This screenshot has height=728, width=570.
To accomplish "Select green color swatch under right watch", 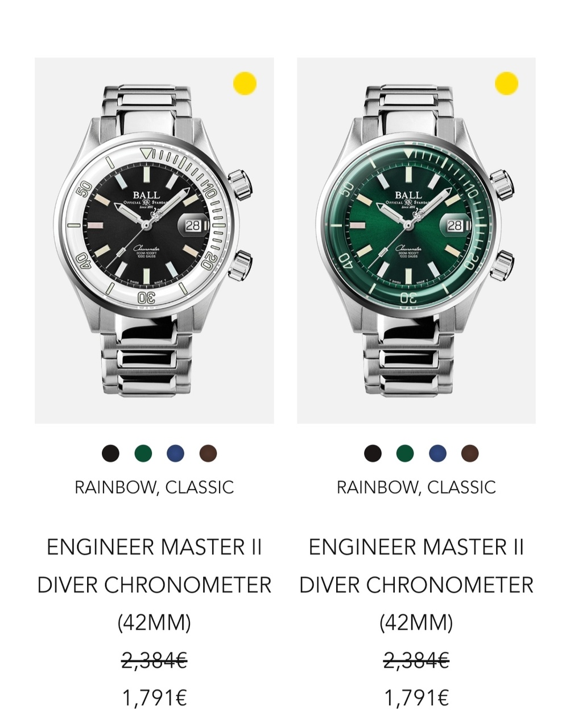I will pyautogui.click(x=405, y=453).
